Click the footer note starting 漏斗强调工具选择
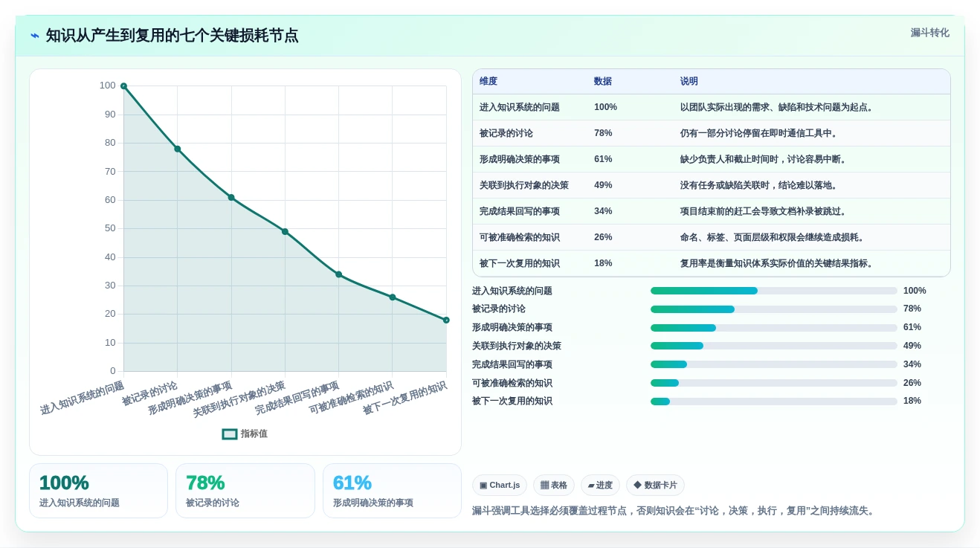Viewport: 980px width, 548px height. (x=675, y=511)
